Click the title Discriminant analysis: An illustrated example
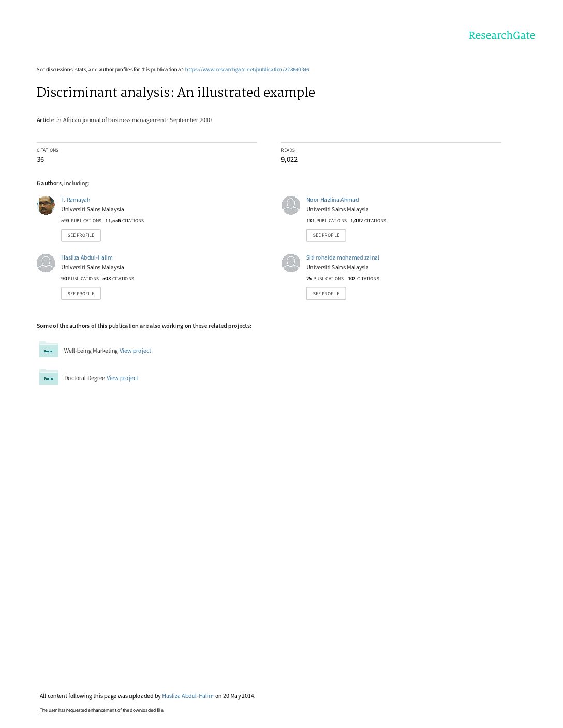563x728 pixels. pyautogui.click(x=175, y=93)
